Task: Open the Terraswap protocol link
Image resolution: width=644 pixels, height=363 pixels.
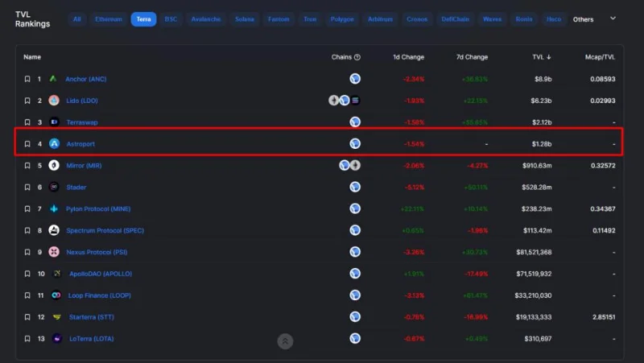Action: [82, 122]
